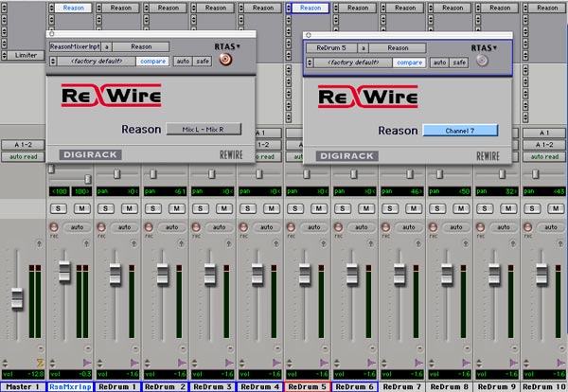
Task: Select ReDrum 6 track name
Action: pos(355,386)
